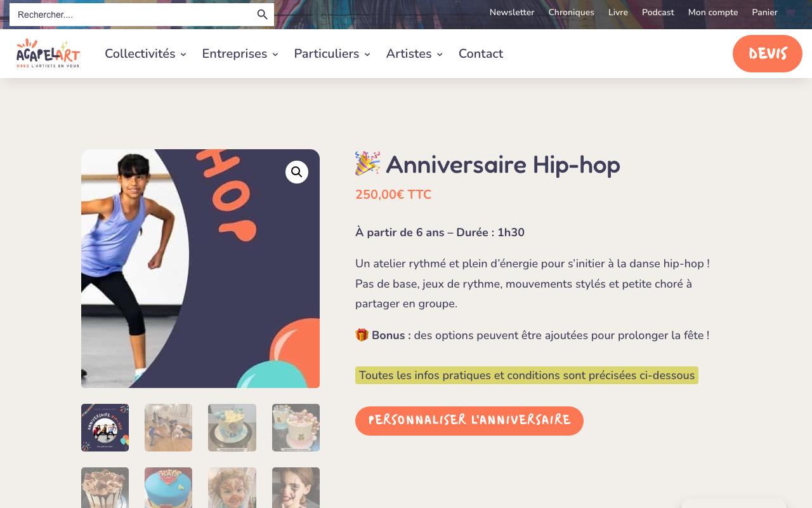Image resolution: width=812 pixels, height=508 pixels.
Task: Open the Podcast link
Action: point(658,12)
